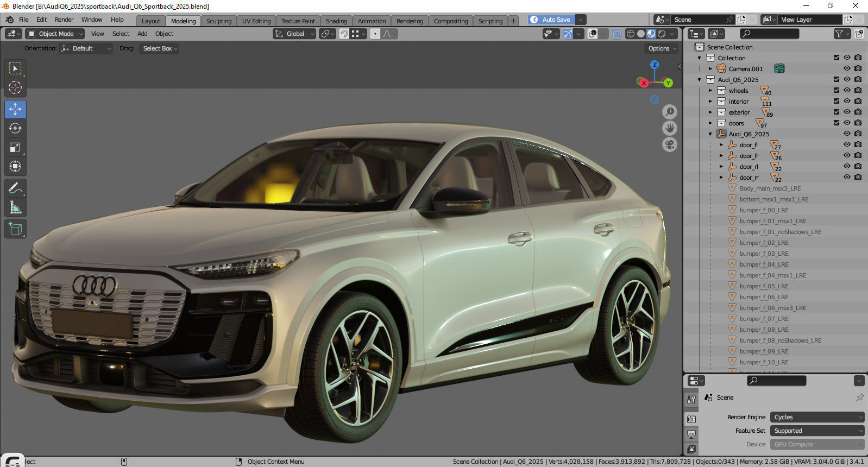Click the outliner search field
The height and width of the screenshot is (467, 868).
pyautogui.click(x=770, y=34)
